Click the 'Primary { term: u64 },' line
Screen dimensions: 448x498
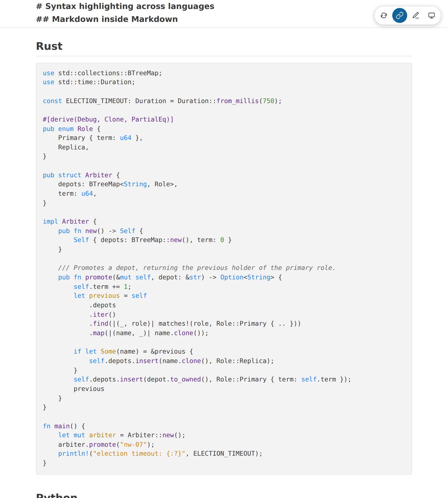(x=100, y=138)
